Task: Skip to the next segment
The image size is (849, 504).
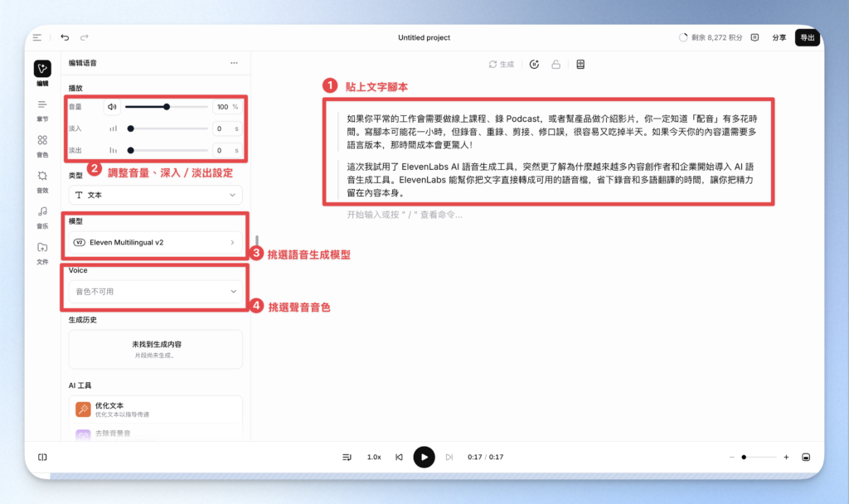Action: click(x=449, y=457)
